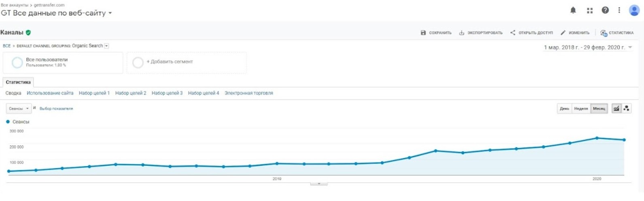The width and height of the screenshot is (644, 201).
Task: Click the green verified shield beside Каналы
Action: pos(28,32)
